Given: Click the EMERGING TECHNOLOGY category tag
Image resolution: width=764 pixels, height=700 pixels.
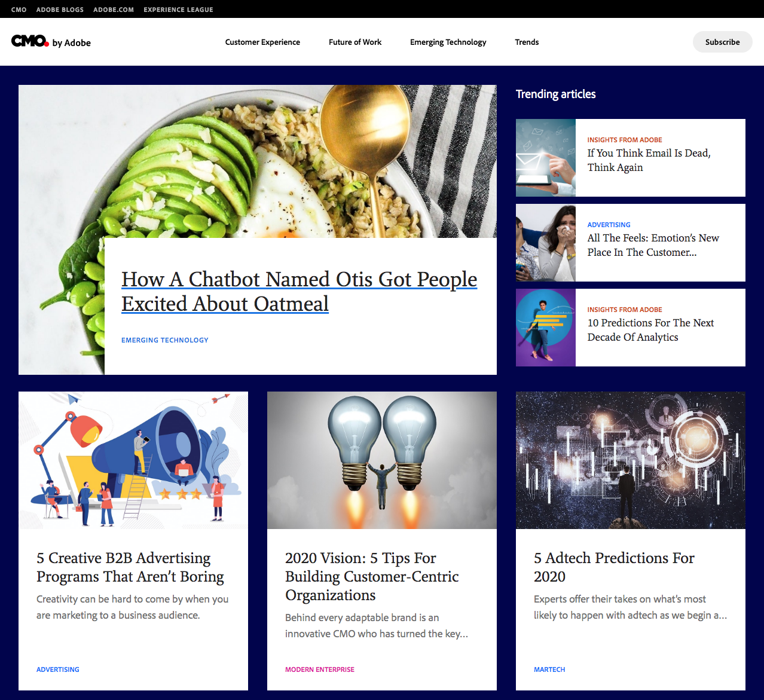Looking at the screenshot, I should [x=164, y=340].
